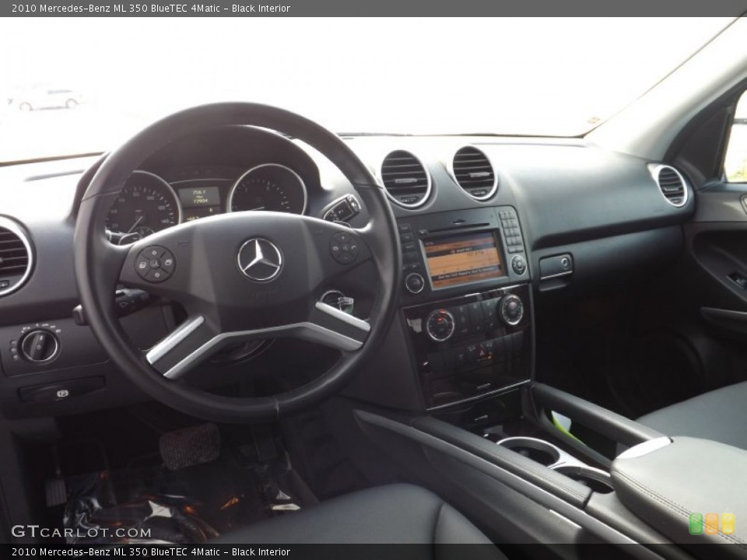Click the glovebox release latch
747x560 pixels.
point(556,266)
